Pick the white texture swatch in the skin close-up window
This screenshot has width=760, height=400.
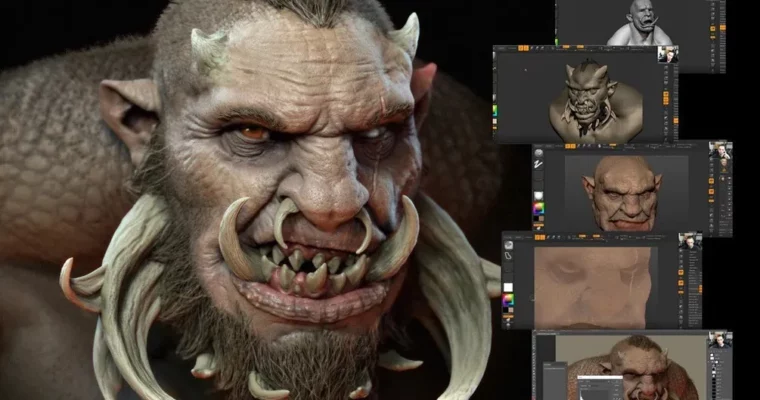pyautogui.click(x=508, y=288)
